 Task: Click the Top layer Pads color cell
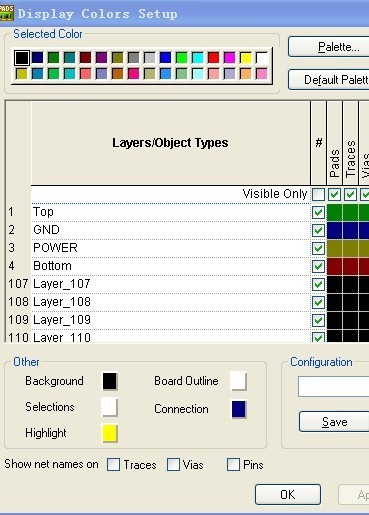click(x=334, y=212)
